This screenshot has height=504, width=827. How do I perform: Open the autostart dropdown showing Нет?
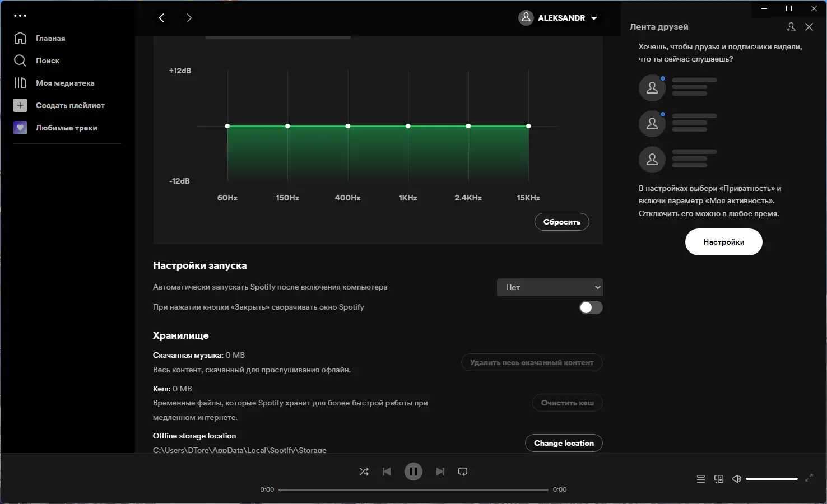pos(550,287)
